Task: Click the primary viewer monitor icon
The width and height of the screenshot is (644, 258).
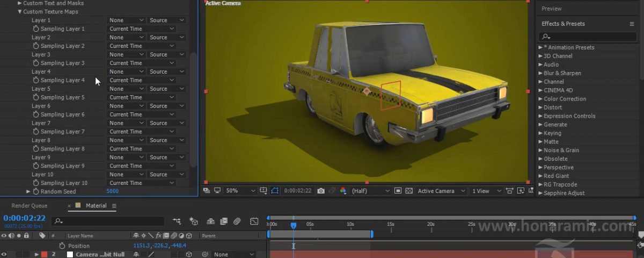Action: click(217, 191)
